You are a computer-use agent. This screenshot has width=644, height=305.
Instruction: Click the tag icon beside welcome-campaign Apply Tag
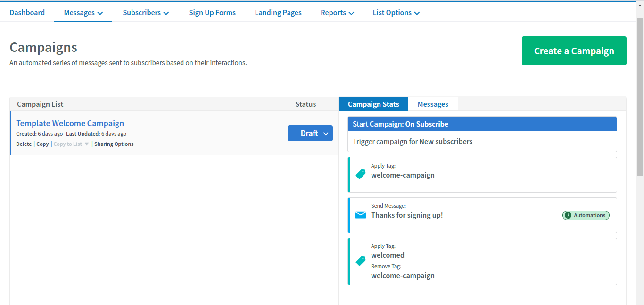tap(361, 174)
